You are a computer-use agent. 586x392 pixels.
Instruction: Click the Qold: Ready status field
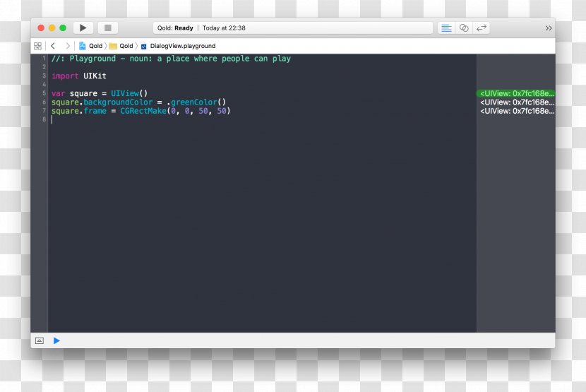pos(292,28)
